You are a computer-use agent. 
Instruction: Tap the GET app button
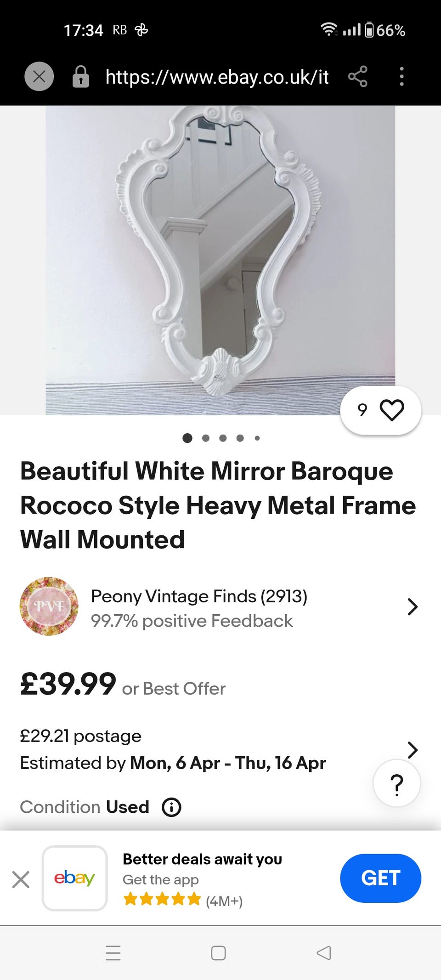[x=380, y=878]
